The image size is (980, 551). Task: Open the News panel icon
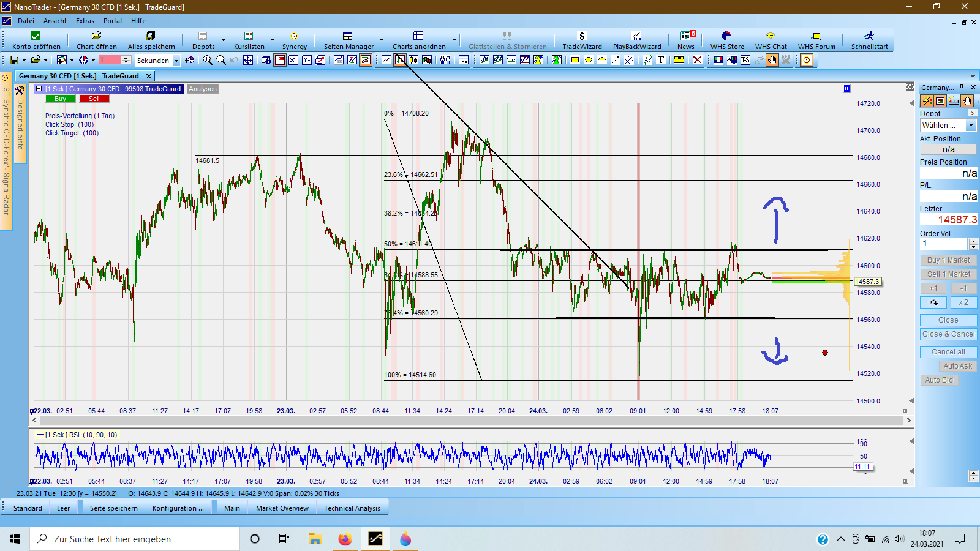pyautogui.click(x=686, y=40)
